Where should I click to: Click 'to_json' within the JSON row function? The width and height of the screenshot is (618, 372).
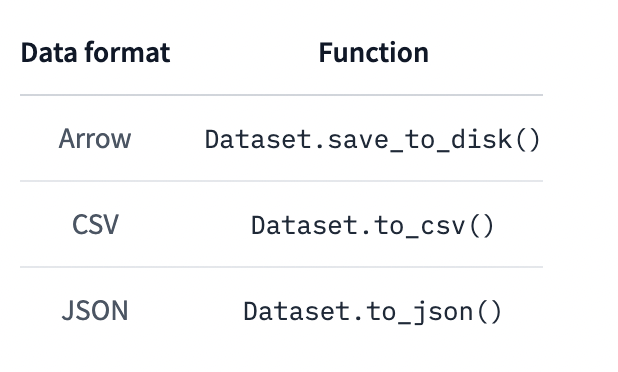tap(419, 312)
